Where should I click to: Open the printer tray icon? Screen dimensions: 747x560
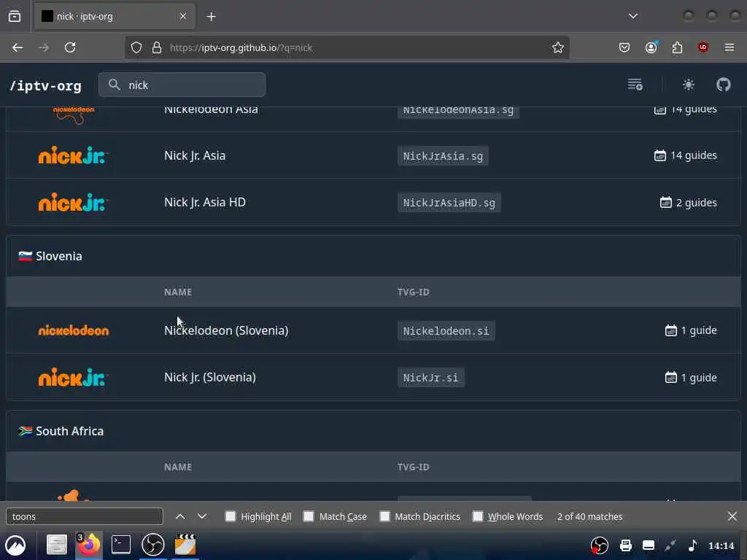click(625, 545)
